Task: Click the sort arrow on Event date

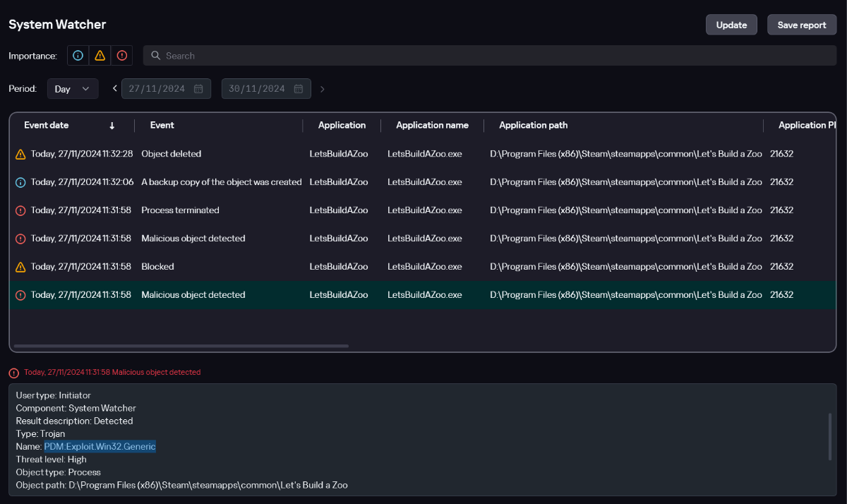Action: [x=112, y=126]
